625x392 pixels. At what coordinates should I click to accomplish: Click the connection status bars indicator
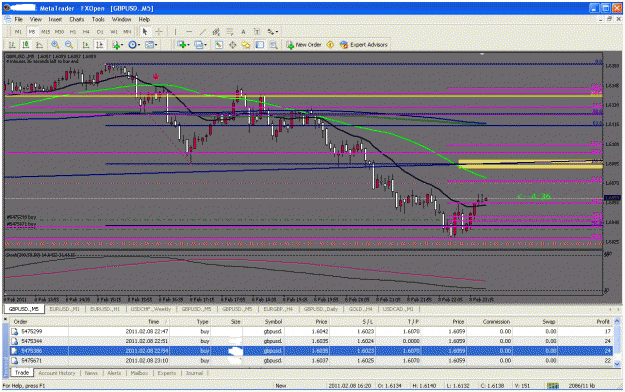[x=552, y=386]
